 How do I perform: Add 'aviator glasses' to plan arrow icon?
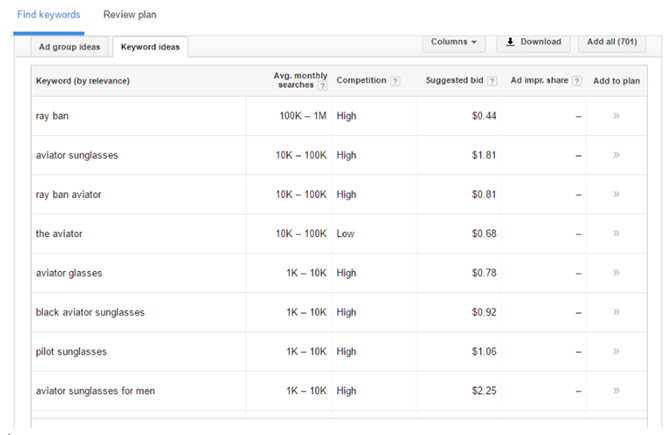click(616, 273)
